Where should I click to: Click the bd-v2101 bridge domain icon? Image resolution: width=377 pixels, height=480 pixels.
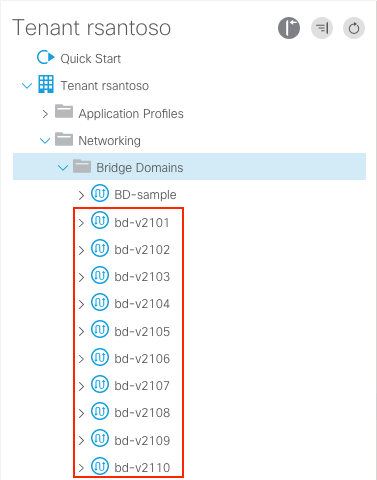click(x=100, y=221)
